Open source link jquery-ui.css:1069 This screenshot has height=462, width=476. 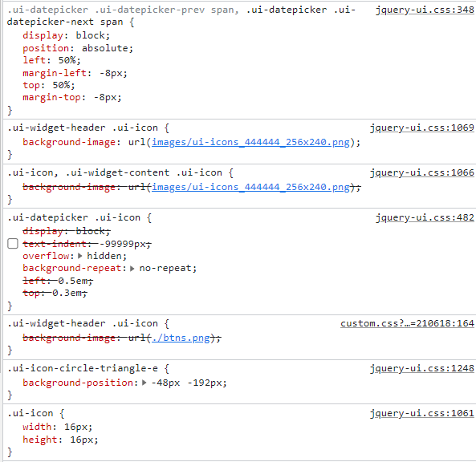click(x=422, y=128)
